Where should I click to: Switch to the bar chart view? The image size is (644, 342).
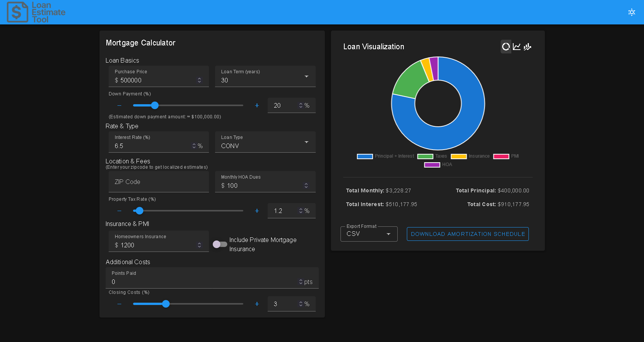[527, 47]
